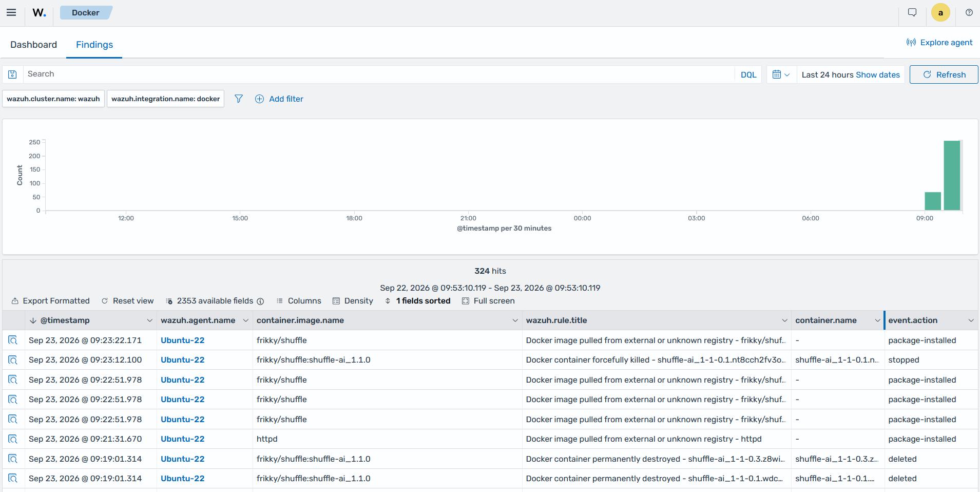980x492 pixels.
Task: Open the 1 fields sorted menu
Action: click(417, 301)
